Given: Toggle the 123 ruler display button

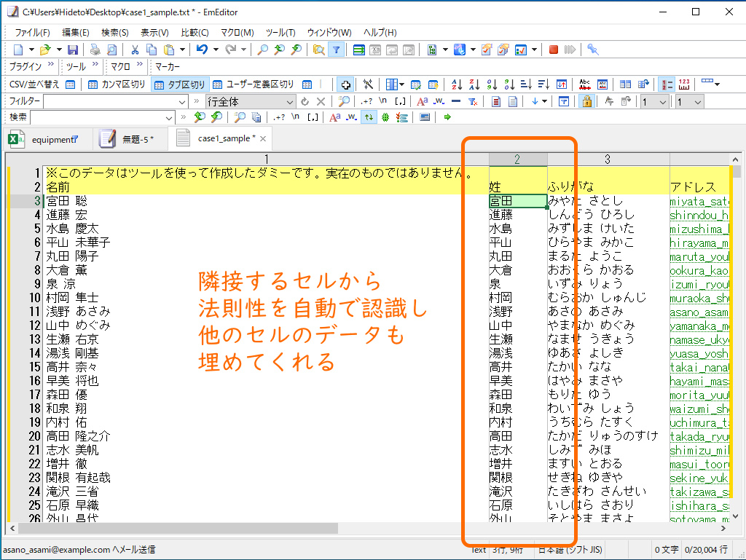Looking at the screenshot, I should 684,84.
